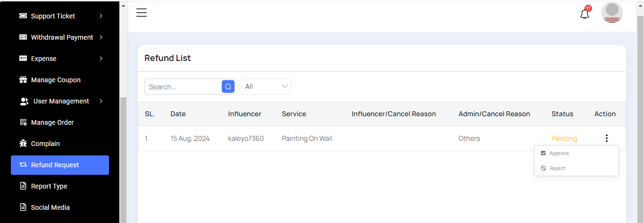Click the blue search magnifier button
644x223 pixels.
tap(228, 86)
